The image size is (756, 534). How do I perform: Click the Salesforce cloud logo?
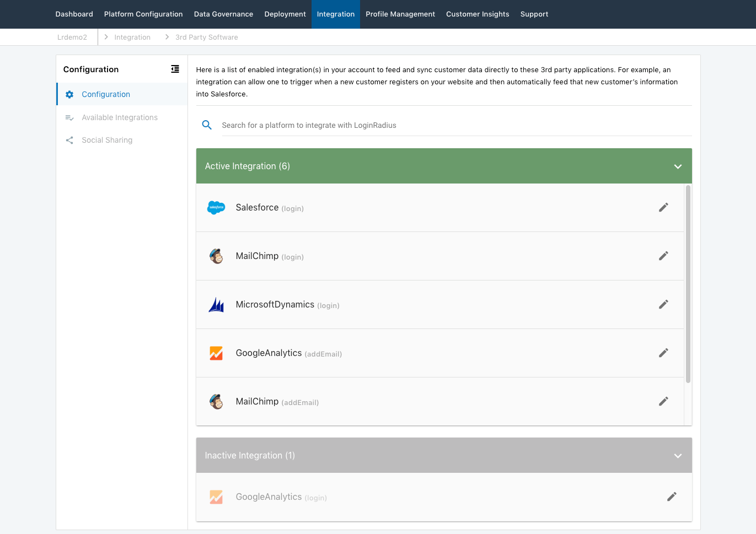(216, 208)
